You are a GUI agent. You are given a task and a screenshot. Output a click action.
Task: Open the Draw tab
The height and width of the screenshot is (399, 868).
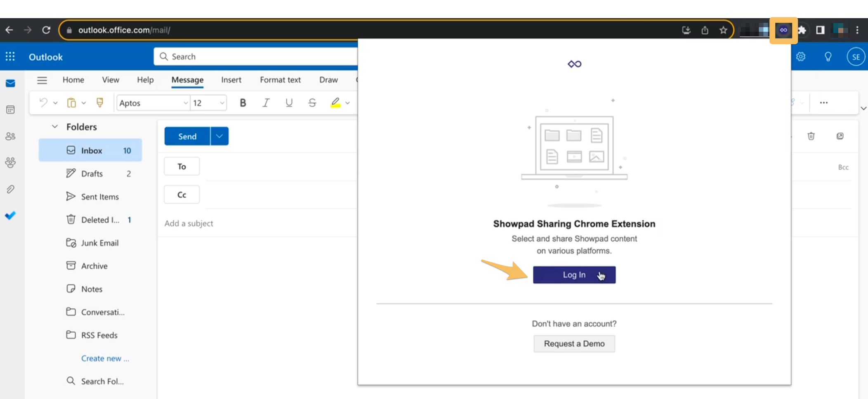[328, 80]
